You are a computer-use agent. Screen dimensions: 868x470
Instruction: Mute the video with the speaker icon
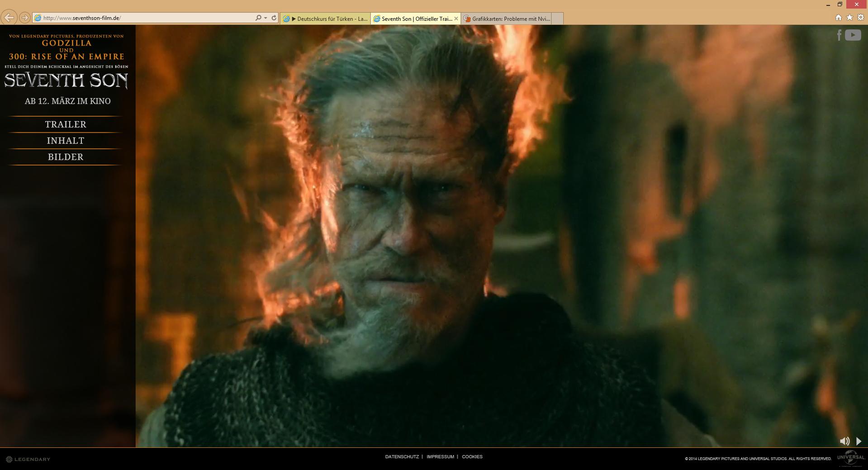pos(844,441)
